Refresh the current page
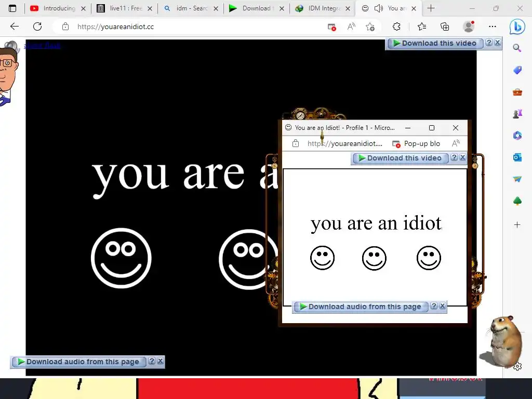 click(37, 26)
